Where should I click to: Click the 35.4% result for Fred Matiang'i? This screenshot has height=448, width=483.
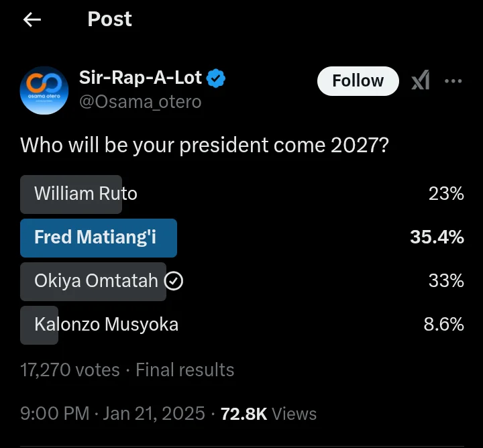pos(437,237)
